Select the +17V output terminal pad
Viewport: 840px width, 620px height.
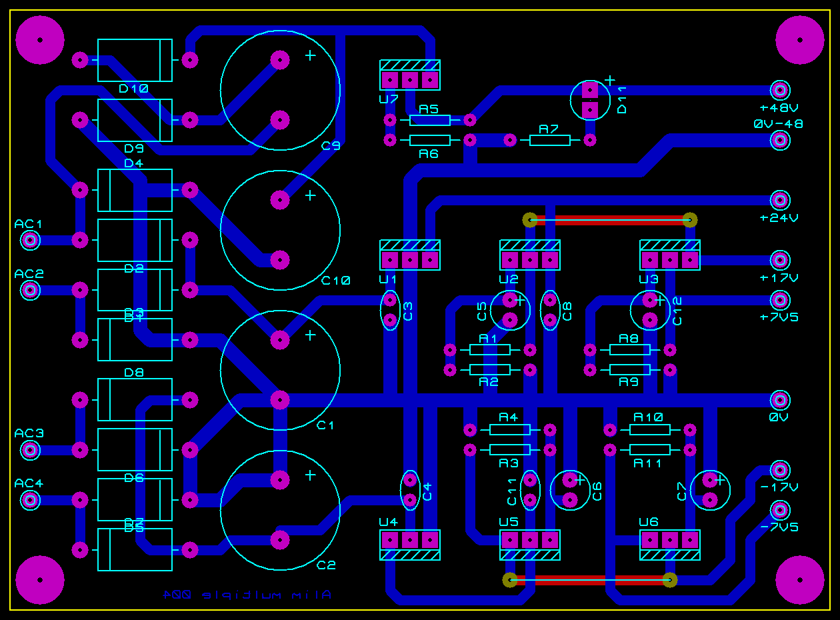click(780, 260)
